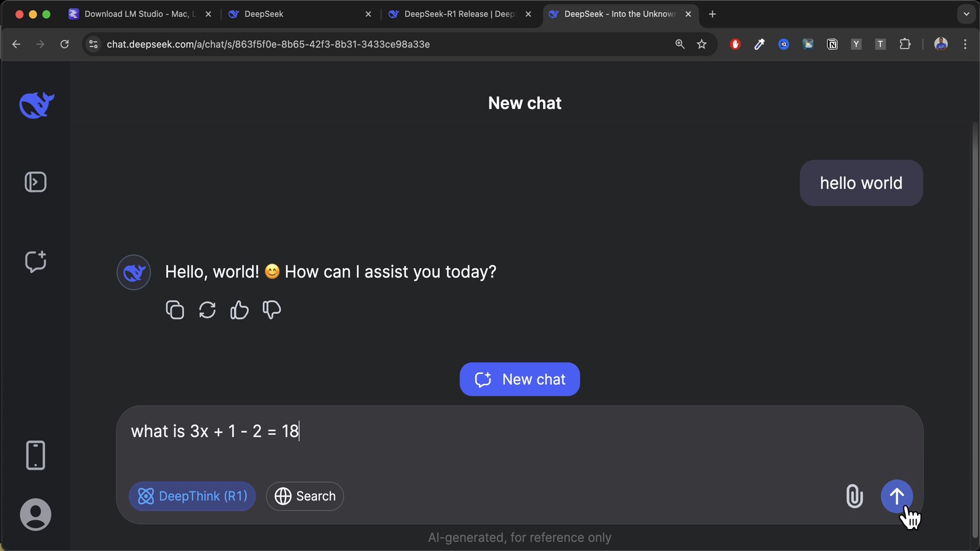Open the sidebar panel toggle icon
Viewport: 980px width, 551px height.
[x=36, y=182]
